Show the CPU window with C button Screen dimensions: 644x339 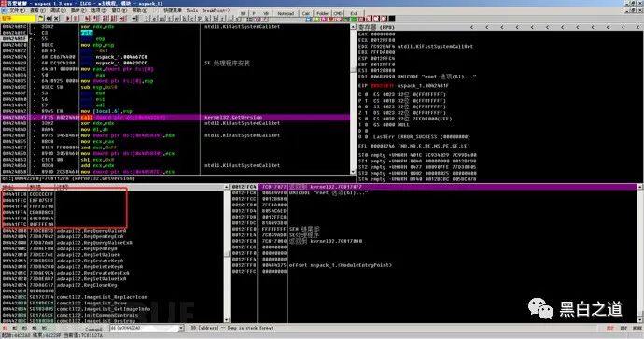[192, 19]
